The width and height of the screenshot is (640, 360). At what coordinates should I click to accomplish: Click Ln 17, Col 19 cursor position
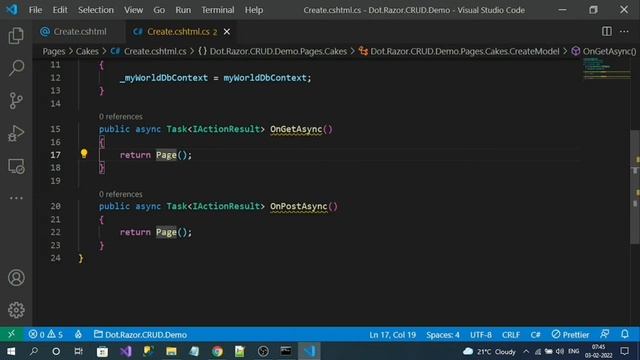click(x=392, y=335)
